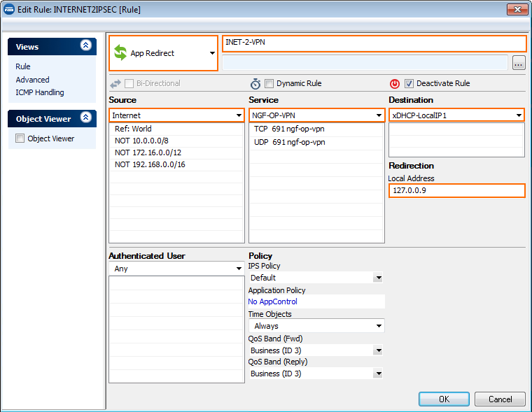Click the Cancel button

tap(500, 399)
